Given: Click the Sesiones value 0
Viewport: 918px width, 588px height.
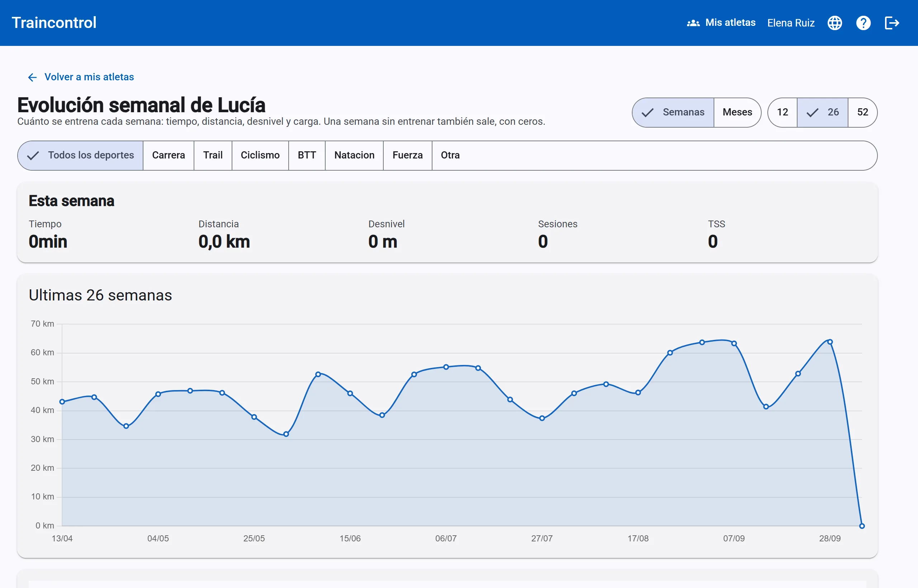Looking at the screenshot, I should coord(543,242).
